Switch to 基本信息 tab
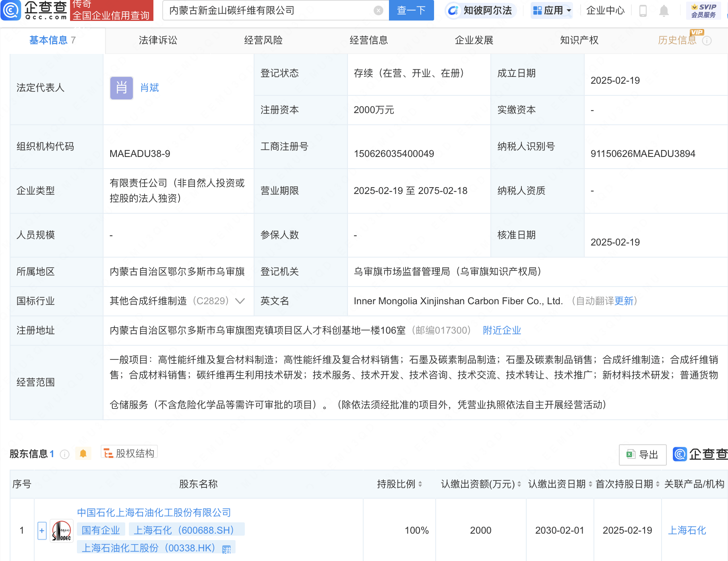 52,40
